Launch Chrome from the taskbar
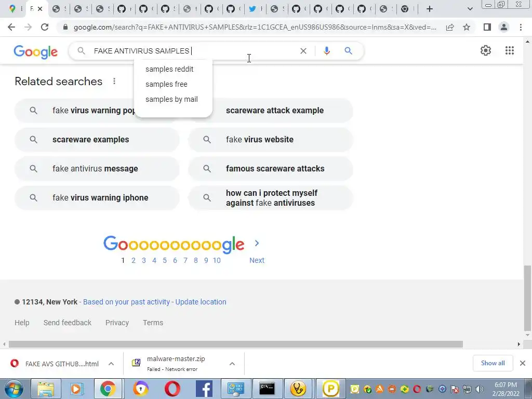The height and width of the screenshot is (399, 532). 108,389
